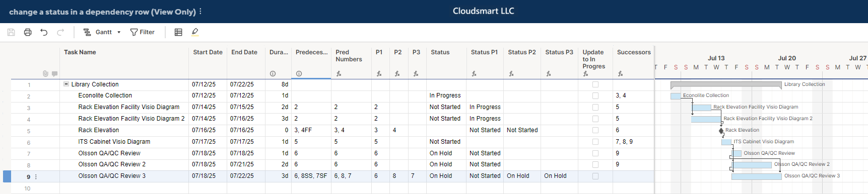Click the Redo arrow icon
Viewport: 868px width, 194px height.
(x=60, y=32)
